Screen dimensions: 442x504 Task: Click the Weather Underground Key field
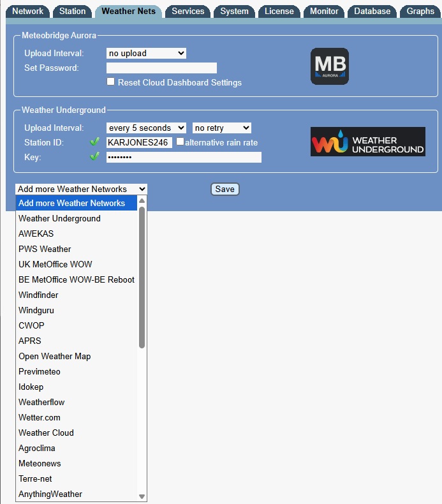tap(184, 157)
